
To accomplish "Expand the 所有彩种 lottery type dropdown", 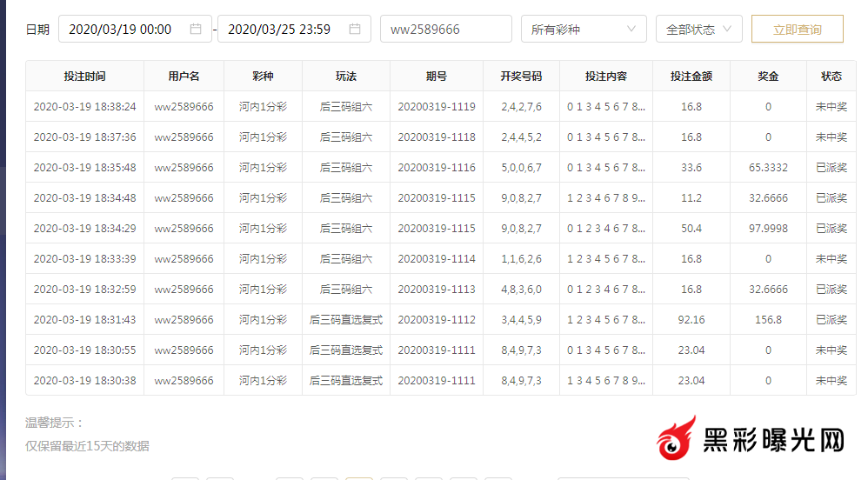I will [x=584, y=29].
